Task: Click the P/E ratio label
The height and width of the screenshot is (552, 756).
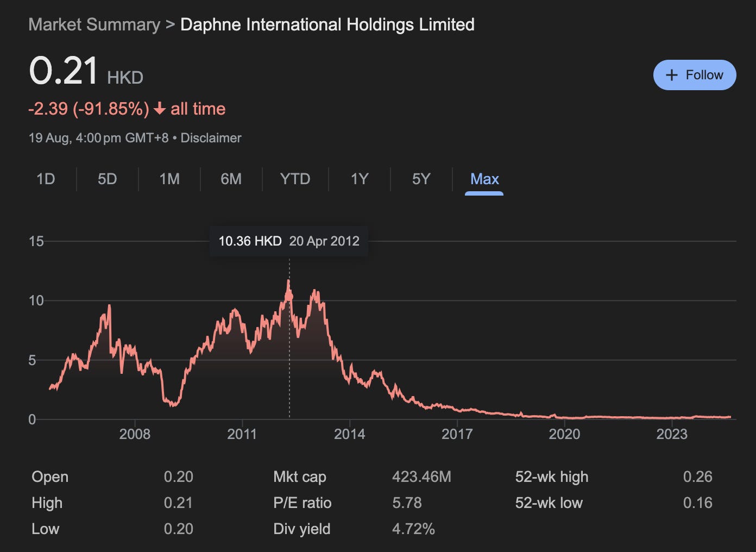Action: tap(303, 503)
